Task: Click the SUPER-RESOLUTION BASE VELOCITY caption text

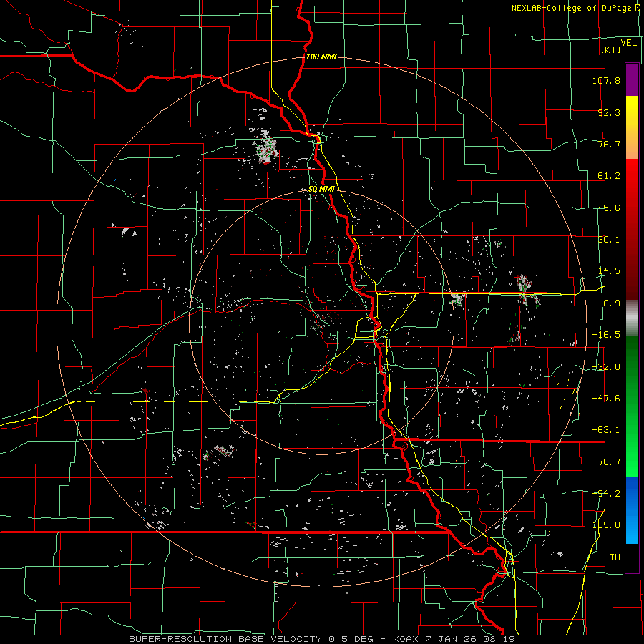Action: pos(225,639)
